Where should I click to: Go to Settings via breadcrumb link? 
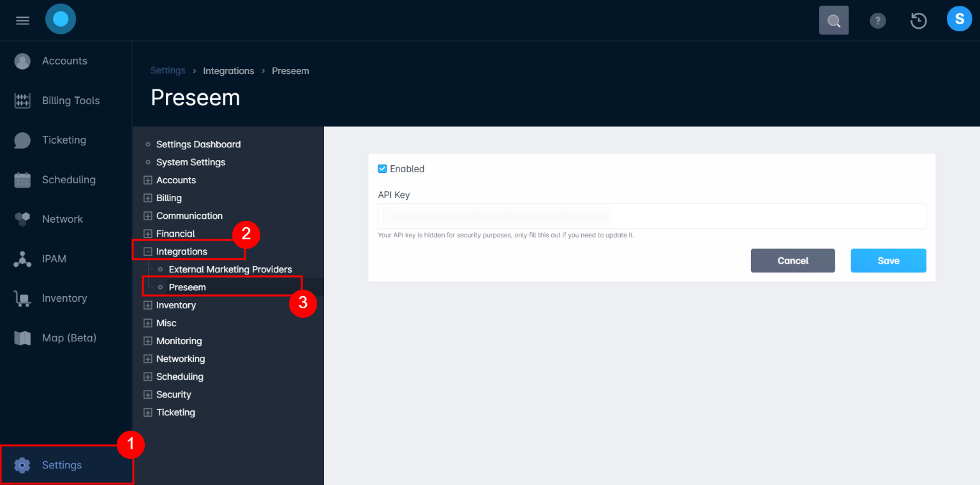click(168, 71)
